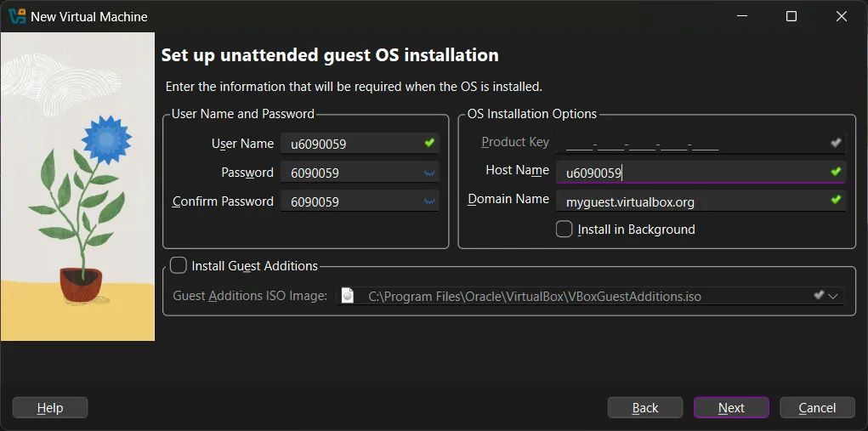Select the Domain Name input field
Viewport: 868px width, 431px height.
(693, 201)
